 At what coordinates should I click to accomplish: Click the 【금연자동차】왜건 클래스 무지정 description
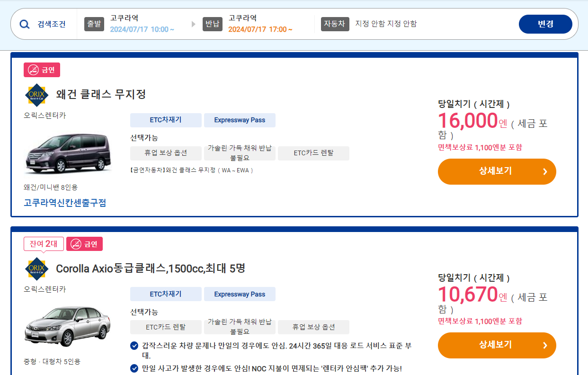pyautogui.click(x=192, y=170)
